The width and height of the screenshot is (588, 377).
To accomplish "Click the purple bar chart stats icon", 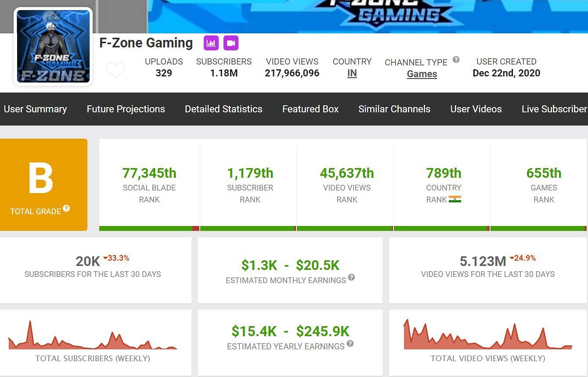I will [x=211, y=43].
